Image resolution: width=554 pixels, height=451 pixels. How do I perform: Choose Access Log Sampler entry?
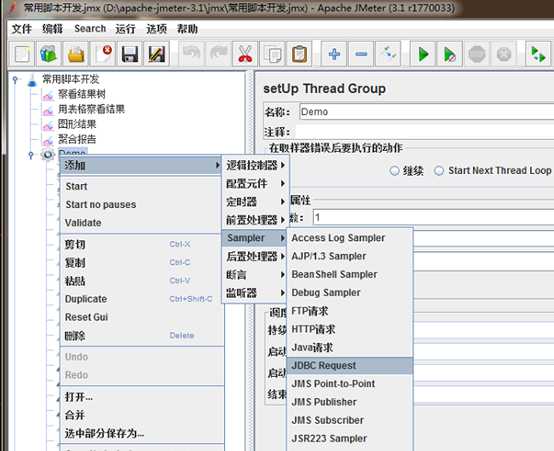[350, 238]
